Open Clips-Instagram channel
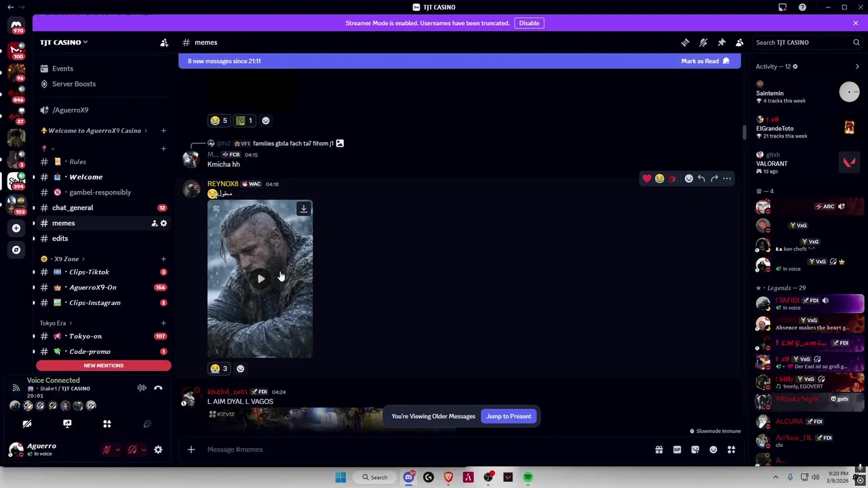The image size is (868, 488). (x=95, y=303)
